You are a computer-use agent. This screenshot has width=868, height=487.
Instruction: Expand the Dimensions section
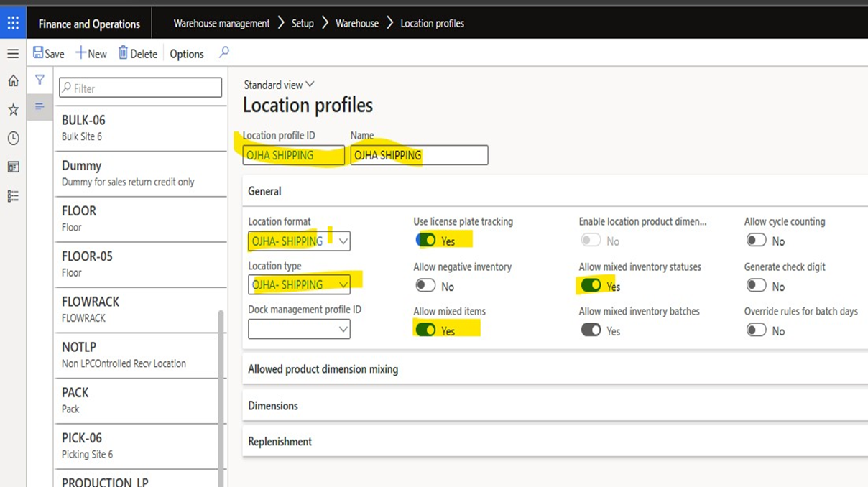tap(555, 406)
